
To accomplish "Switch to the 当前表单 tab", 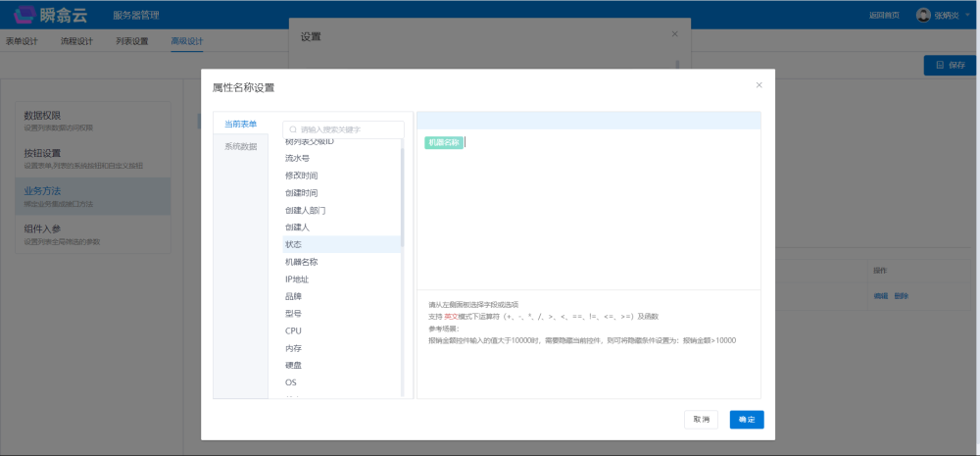I will coord(240,124).
